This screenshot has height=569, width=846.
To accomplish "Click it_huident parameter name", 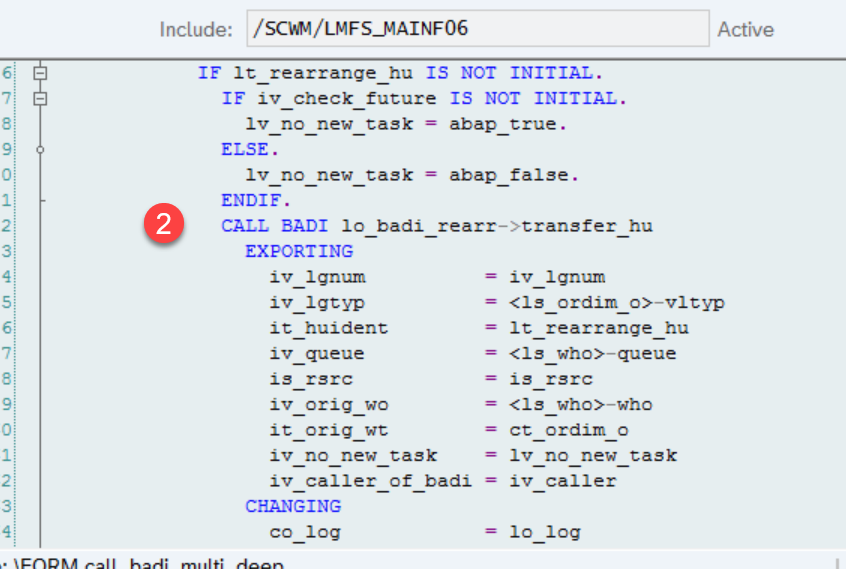I will point(329,328).
